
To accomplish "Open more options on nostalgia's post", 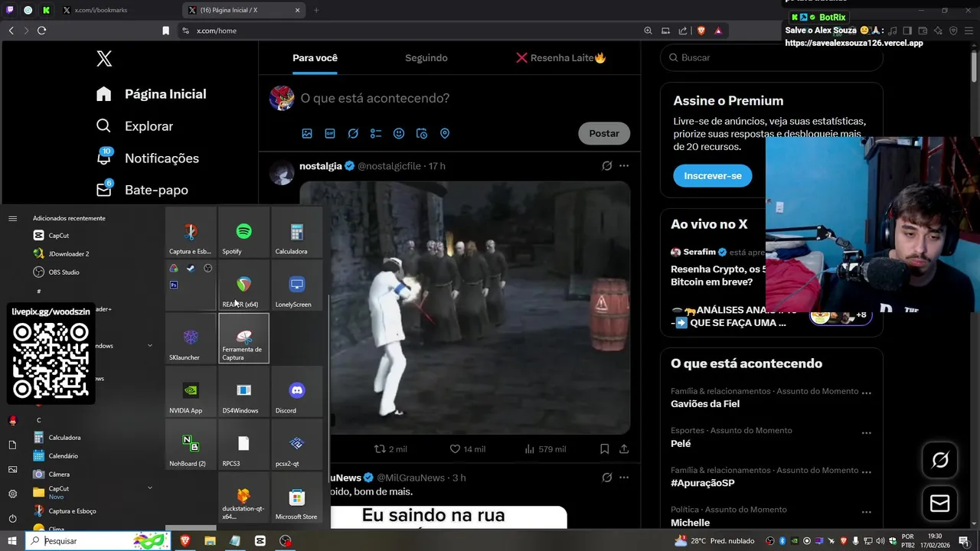I will point(624,166).
